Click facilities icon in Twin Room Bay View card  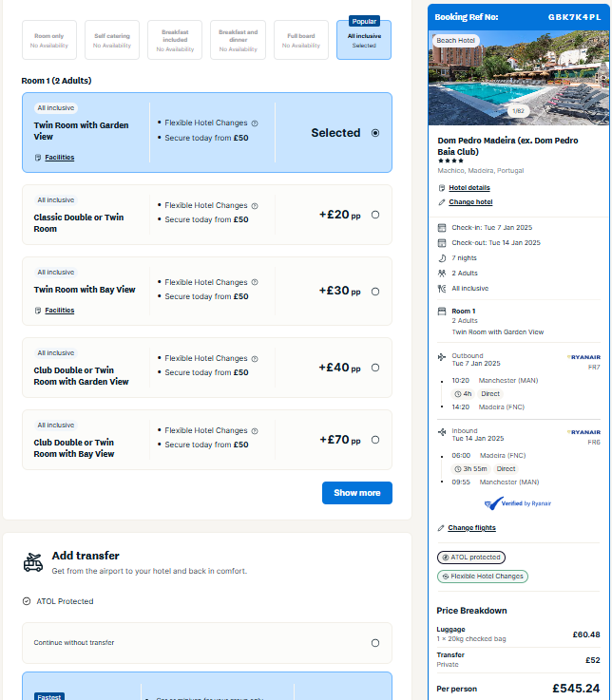click(x=38, y=311)
